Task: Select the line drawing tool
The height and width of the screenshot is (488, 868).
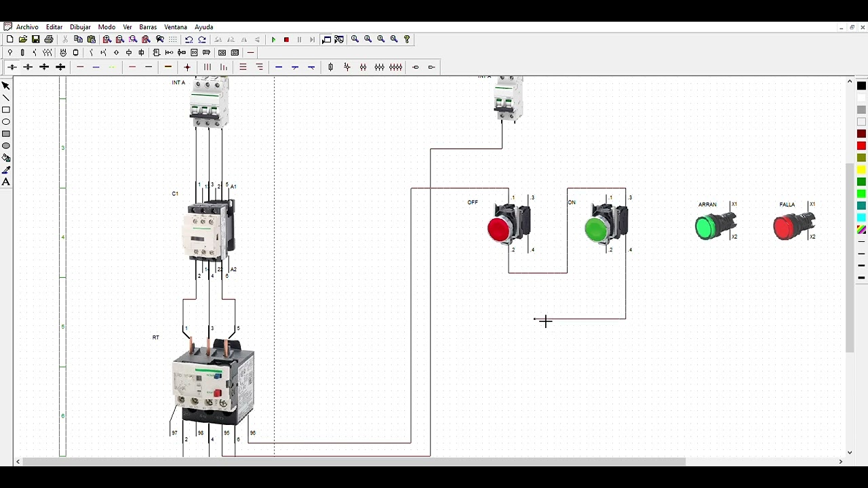Action: coord(6,98)
